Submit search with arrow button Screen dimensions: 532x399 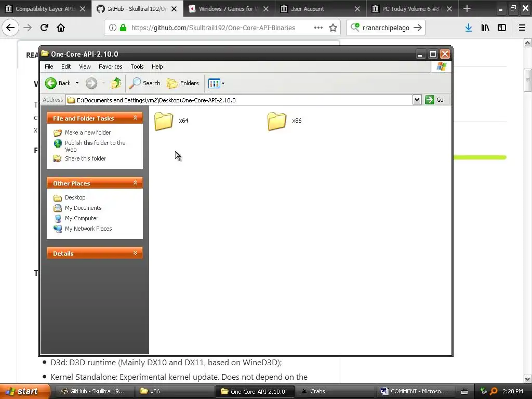418,28
